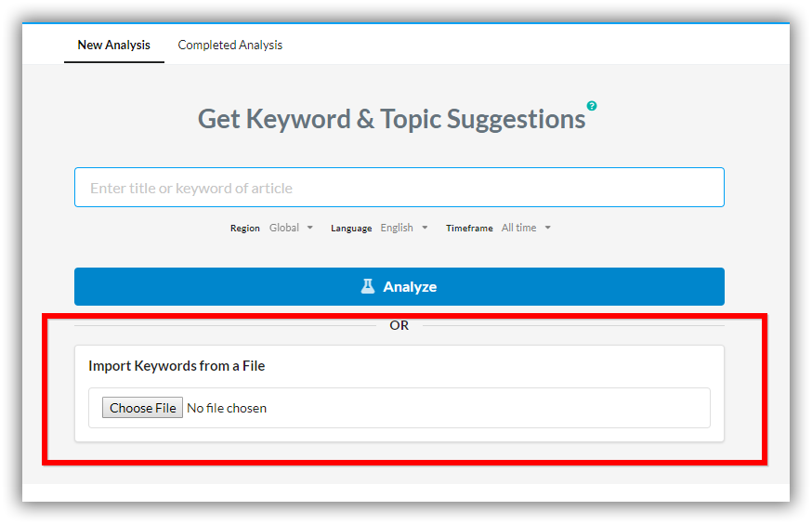Click the green help question mark icon

click(x=592, y=106)
